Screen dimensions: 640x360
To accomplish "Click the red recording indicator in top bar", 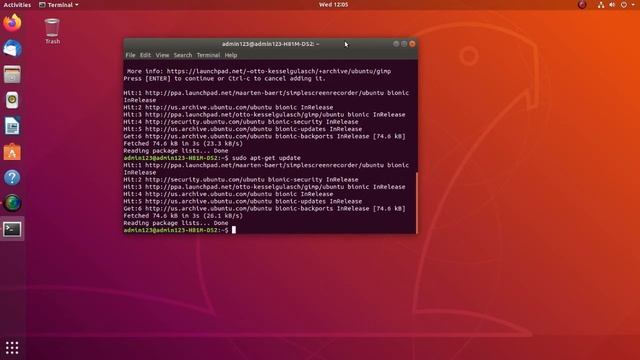I will coord(582,5).
